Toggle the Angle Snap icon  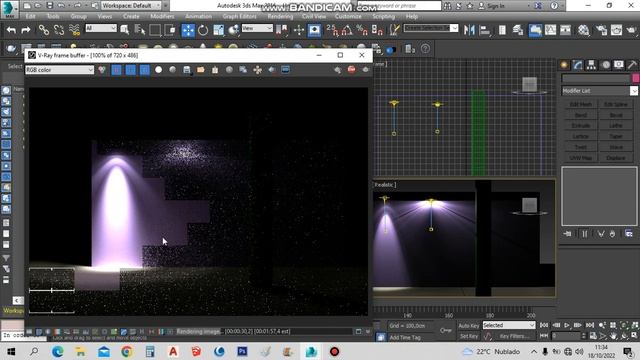pyautogui.click(x=347, y=30)
